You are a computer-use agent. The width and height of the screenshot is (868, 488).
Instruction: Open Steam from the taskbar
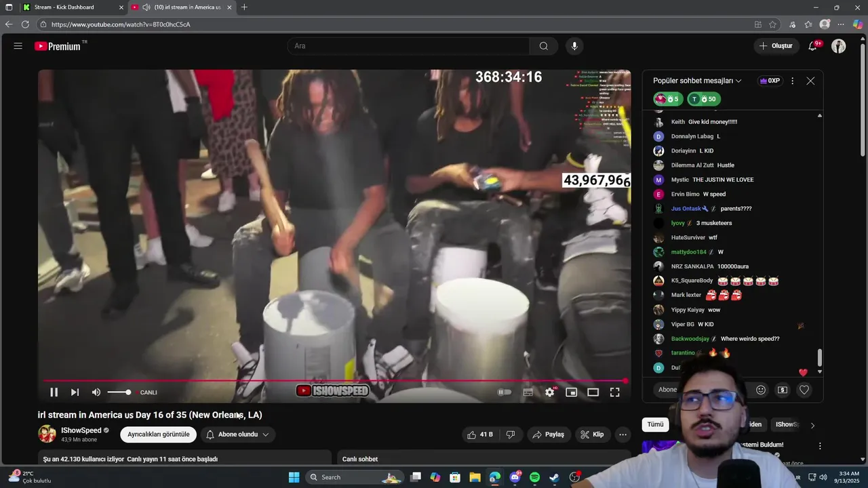[554, 477]
